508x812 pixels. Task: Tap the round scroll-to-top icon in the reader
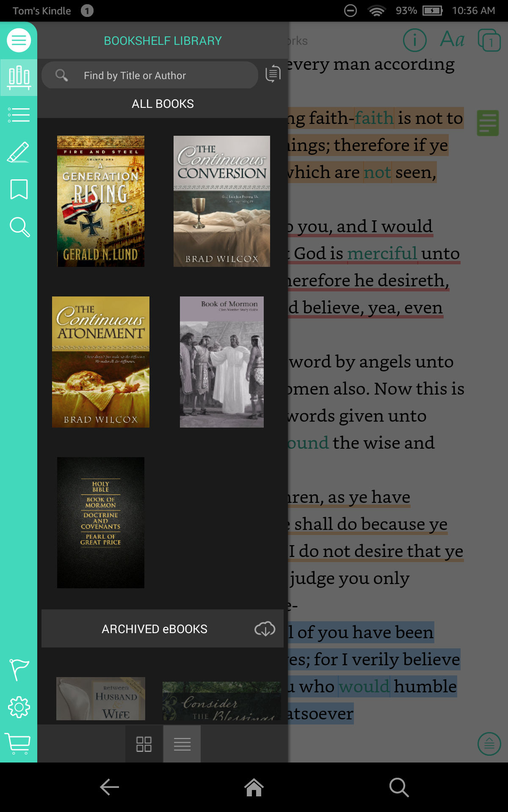click(x=489, y=744)
